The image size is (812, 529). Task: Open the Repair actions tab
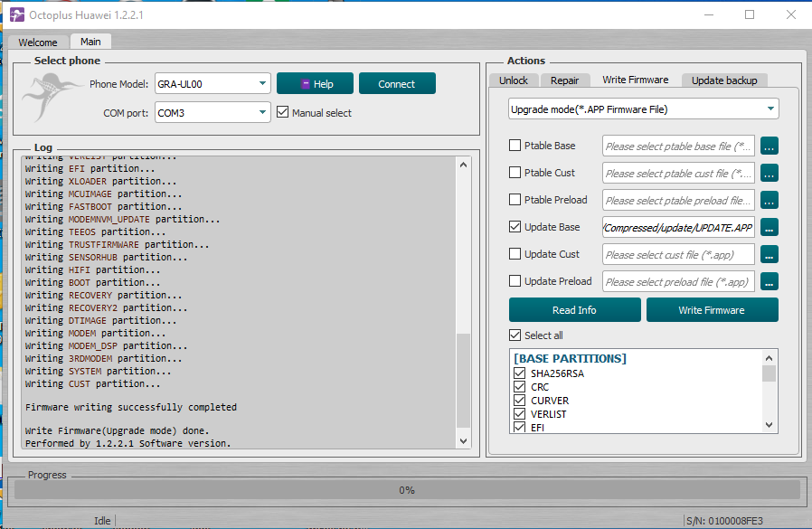point(564,80)
